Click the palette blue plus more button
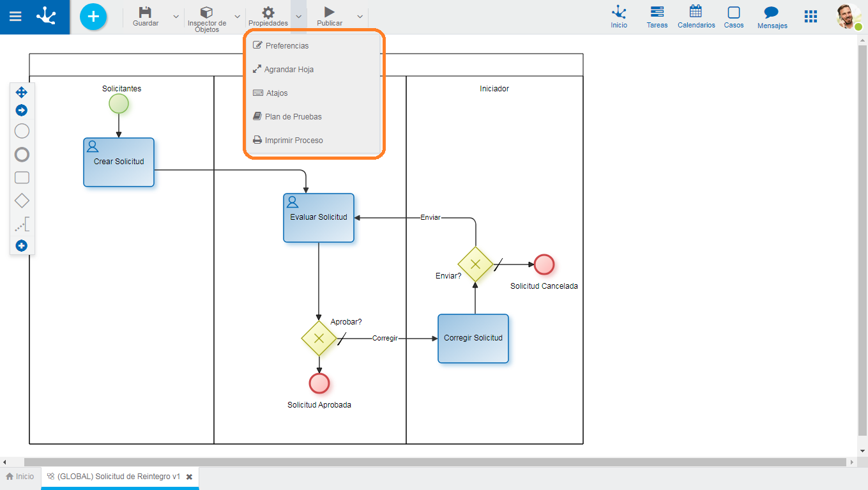This screenshot has height=490, width=868. pyautogui.click(x=22, y=246)
